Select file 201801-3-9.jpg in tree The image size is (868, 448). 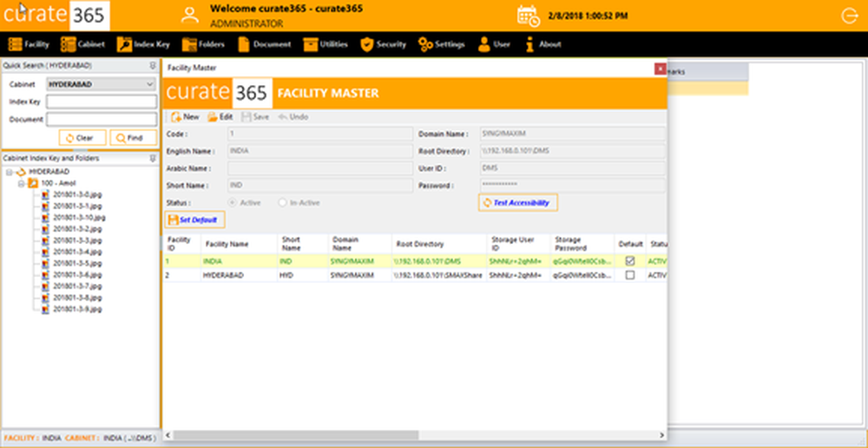(x=77, y=309)
